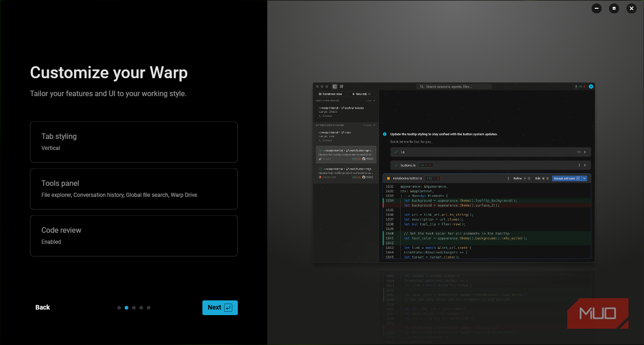The height and width of the screenshot is (345, 644).
Task: Click the search sessions field in preview
Action: click(x=454, y=86)
